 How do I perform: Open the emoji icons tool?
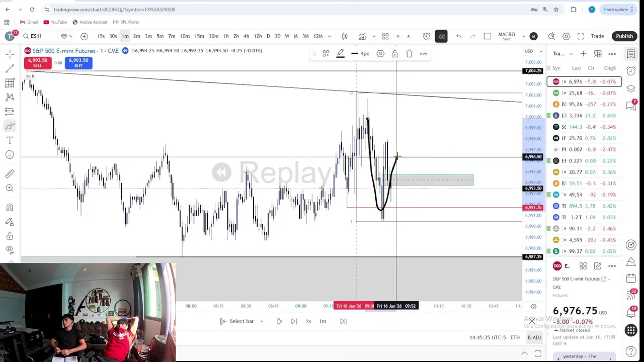click(10, 154)
